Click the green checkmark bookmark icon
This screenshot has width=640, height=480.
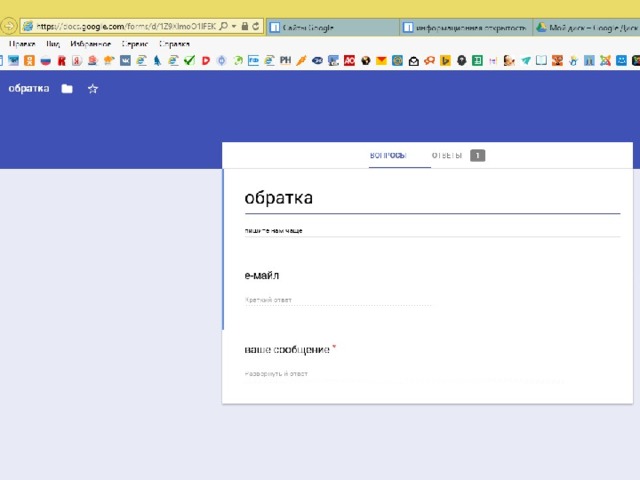189,61
